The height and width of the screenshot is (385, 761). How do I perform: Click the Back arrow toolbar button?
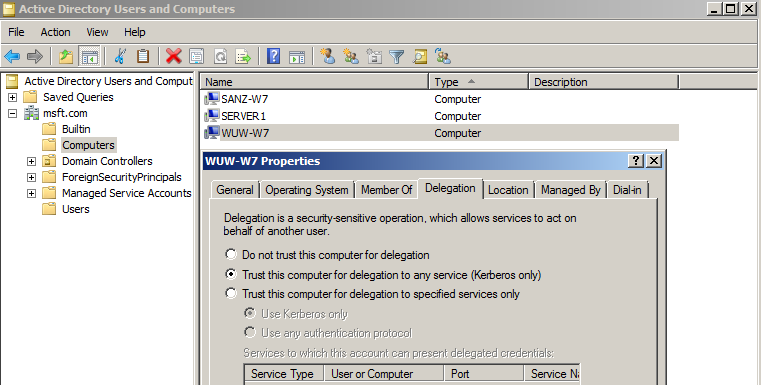pos(12,57)
